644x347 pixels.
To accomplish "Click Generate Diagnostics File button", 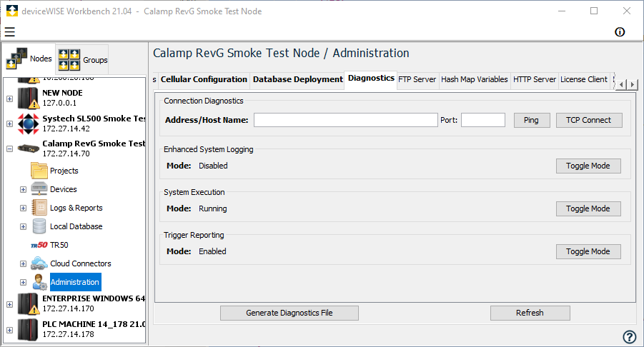I will [289, 313].
